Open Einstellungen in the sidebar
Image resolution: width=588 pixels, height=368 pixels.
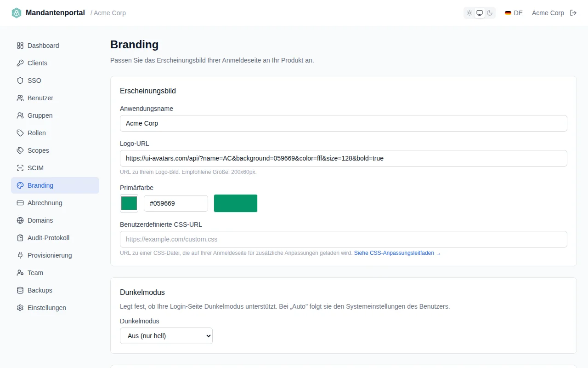point(55,308)
